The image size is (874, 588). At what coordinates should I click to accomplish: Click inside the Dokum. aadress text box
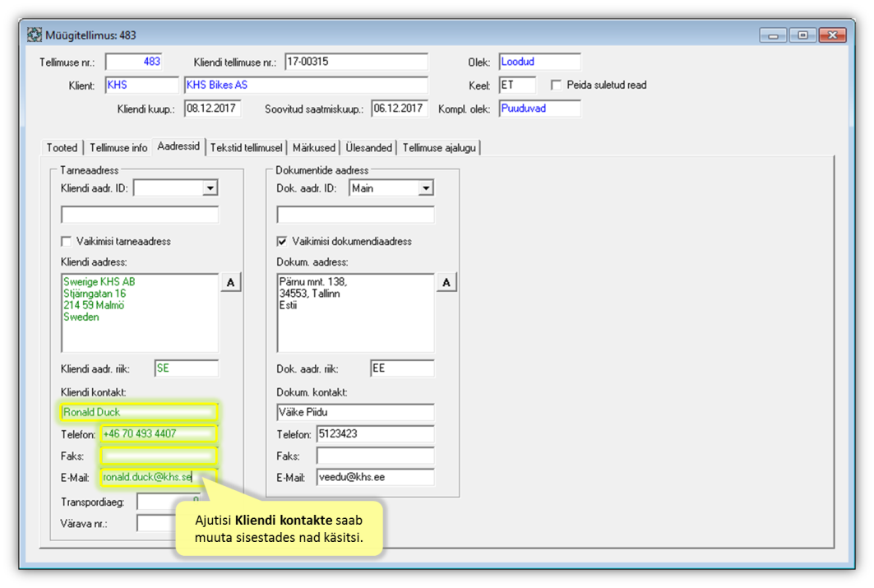tap(356, 313)
